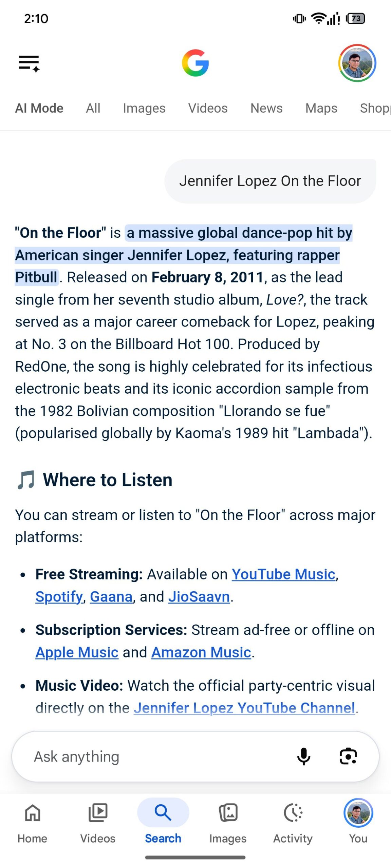Open the Jennifer Lopez YouTube Channel link

point(244,708)
